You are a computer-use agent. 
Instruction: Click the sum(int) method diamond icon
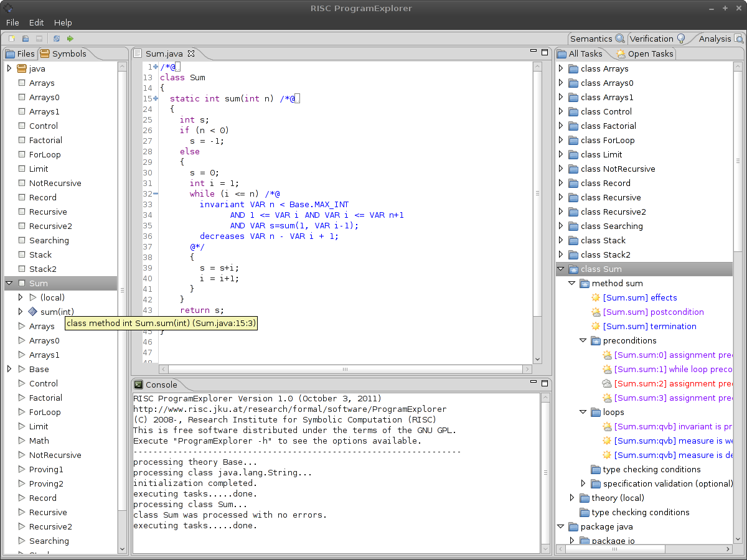tap(33, 312)
